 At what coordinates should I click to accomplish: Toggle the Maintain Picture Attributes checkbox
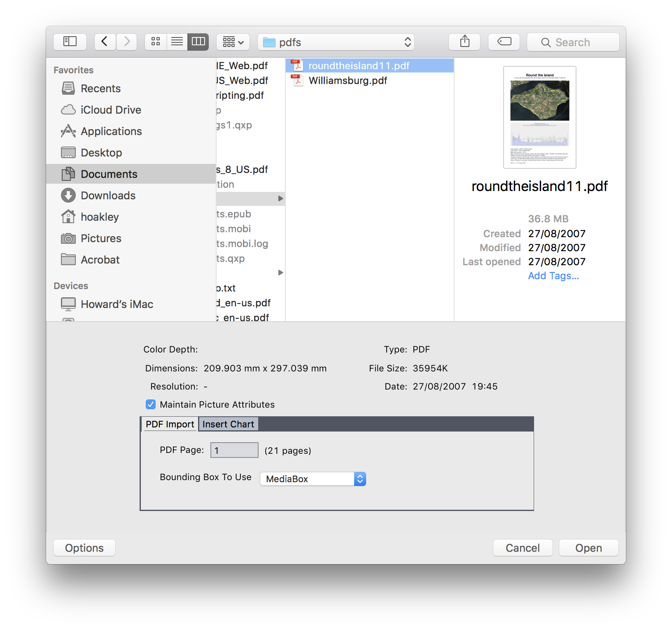[x=150, y=404]
